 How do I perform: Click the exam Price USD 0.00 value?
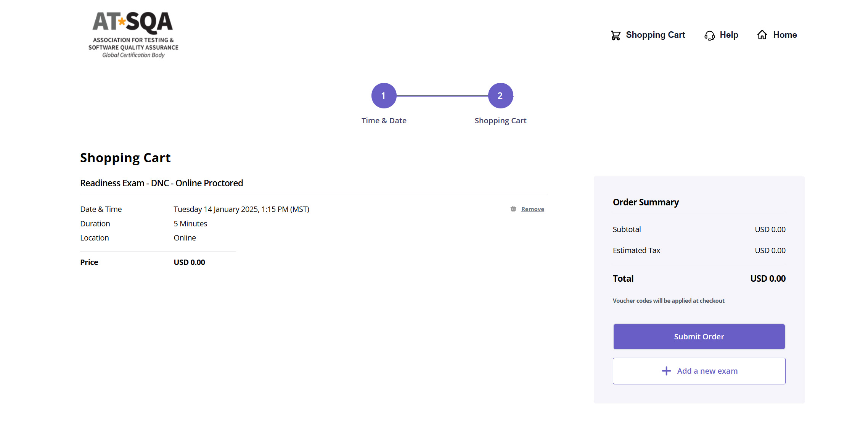(189, 262)
